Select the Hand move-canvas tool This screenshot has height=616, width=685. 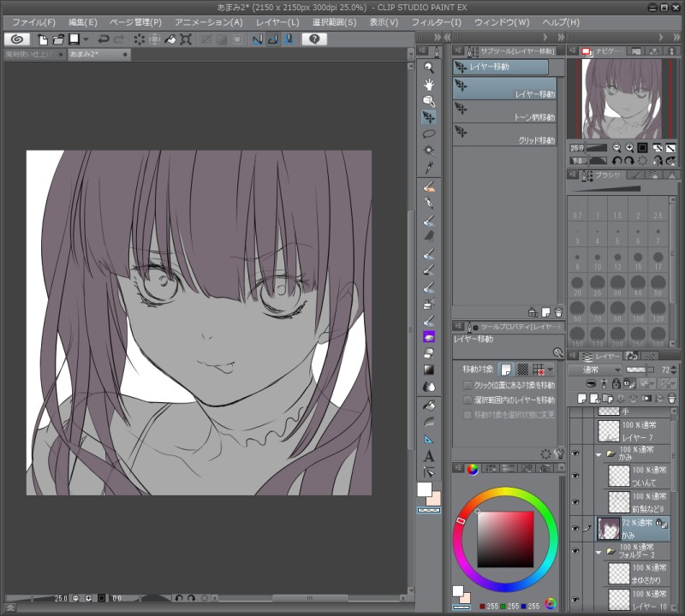429,84
